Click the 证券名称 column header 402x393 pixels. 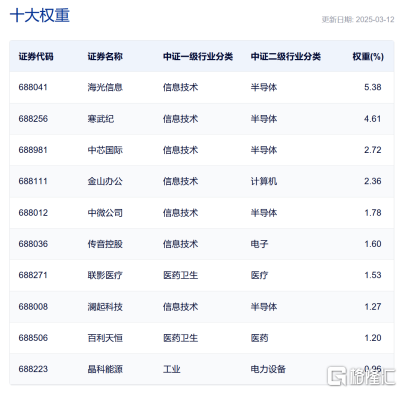[x=105, y=57]
